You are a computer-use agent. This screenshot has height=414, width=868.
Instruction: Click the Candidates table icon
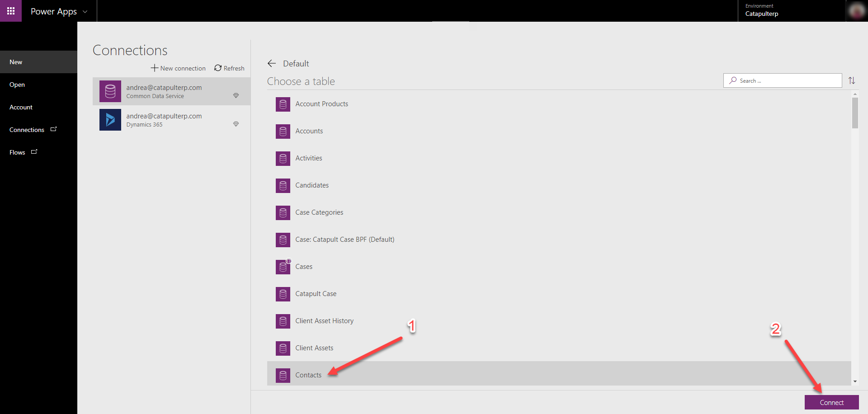pos(283,186)
